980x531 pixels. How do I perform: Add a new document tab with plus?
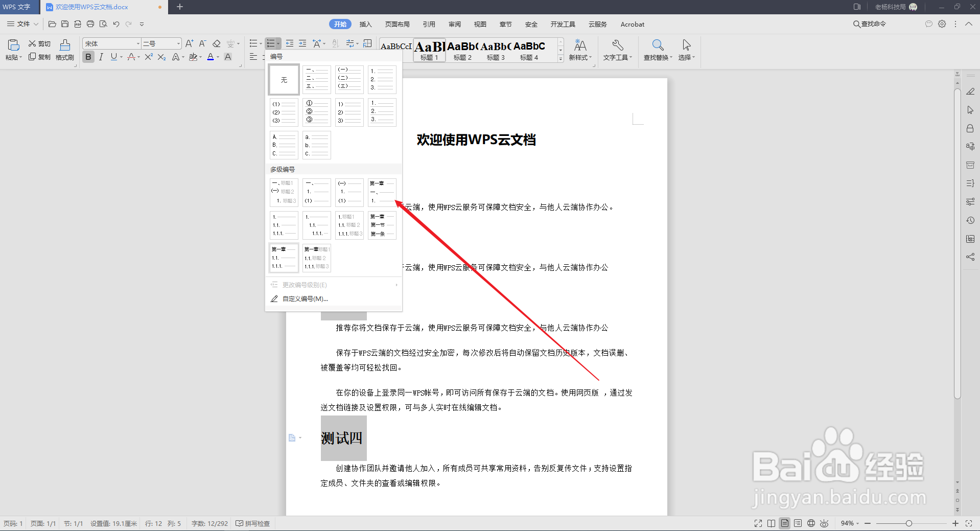[x=180, y=7]
